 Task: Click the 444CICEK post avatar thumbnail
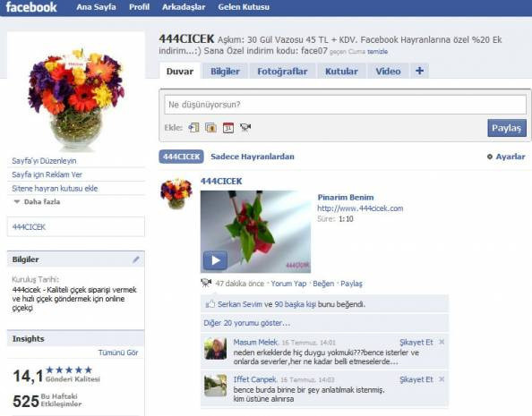(176, 193)
